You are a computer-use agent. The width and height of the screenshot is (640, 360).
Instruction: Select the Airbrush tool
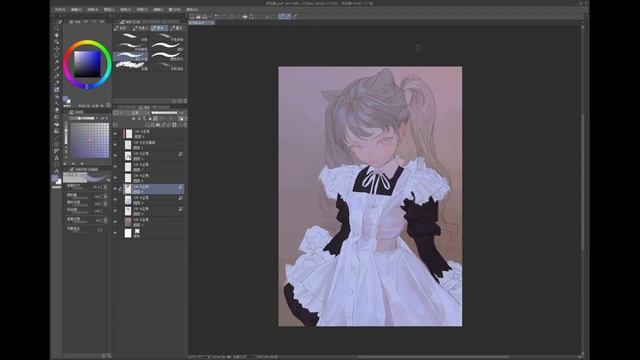coord(57,96)
